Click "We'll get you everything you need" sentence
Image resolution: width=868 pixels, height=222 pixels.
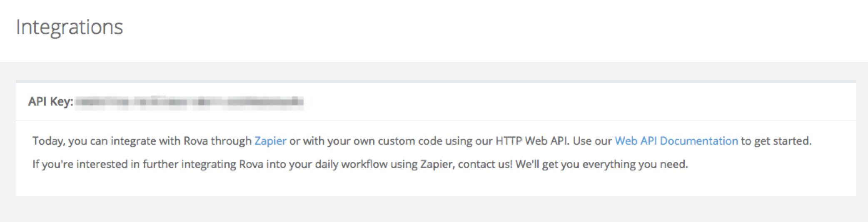click(x=601, y=164)
